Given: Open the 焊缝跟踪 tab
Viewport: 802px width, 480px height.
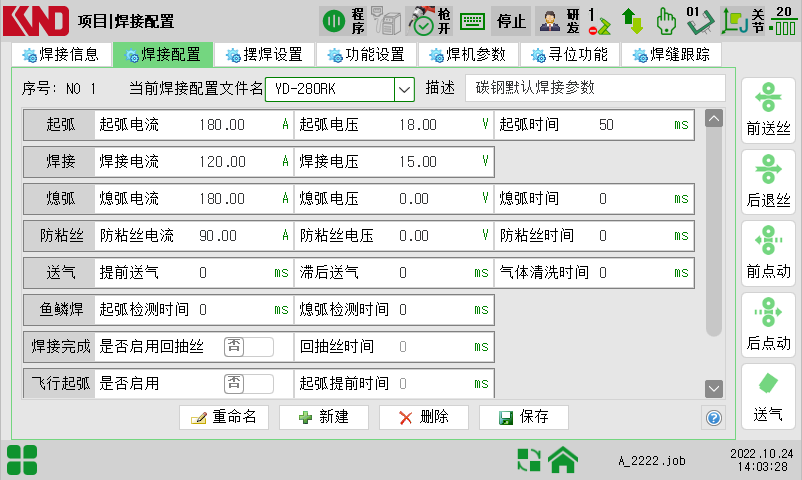Looking at the screenshot, I should 672,55.
